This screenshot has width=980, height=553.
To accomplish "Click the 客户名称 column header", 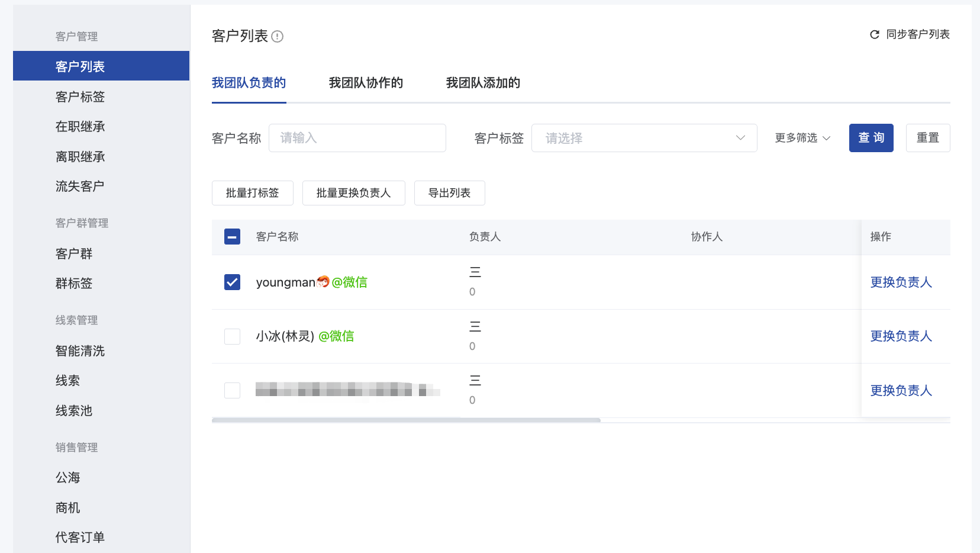I will (x=277, y=237).
